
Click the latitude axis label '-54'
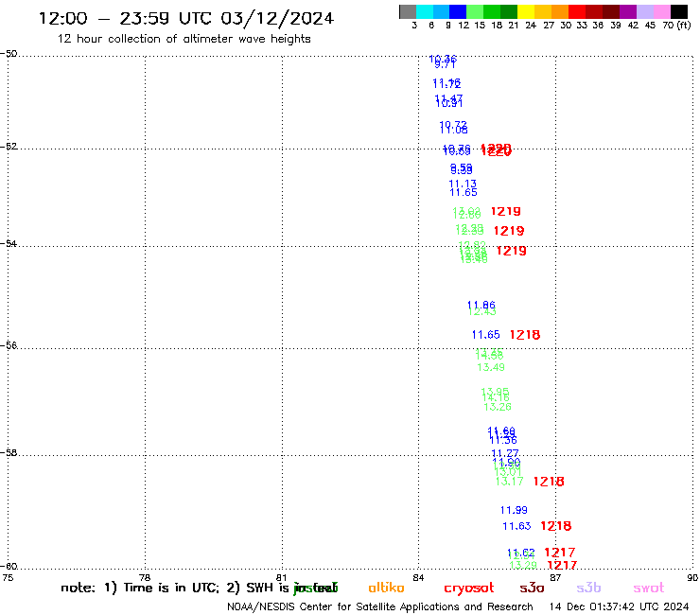[x=9, y=244]
